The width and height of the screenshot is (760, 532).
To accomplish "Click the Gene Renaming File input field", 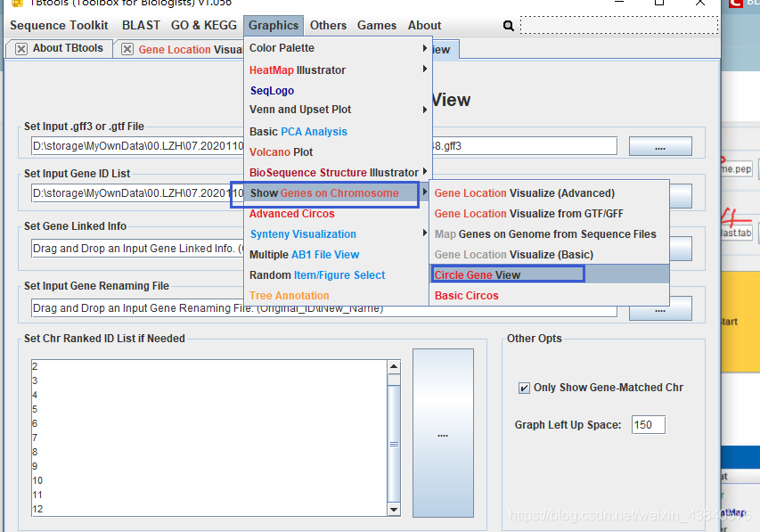I will pos(323,308).
